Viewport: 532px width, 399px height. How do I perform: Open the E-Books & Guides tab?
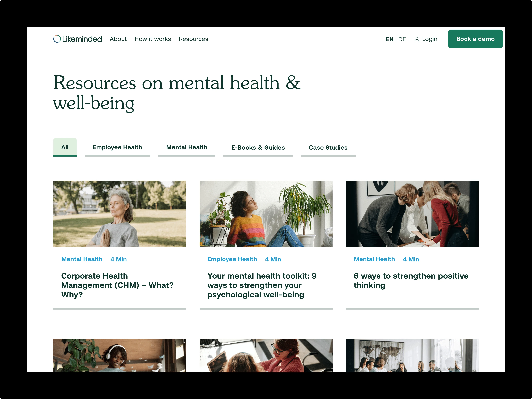coord(258,147)
